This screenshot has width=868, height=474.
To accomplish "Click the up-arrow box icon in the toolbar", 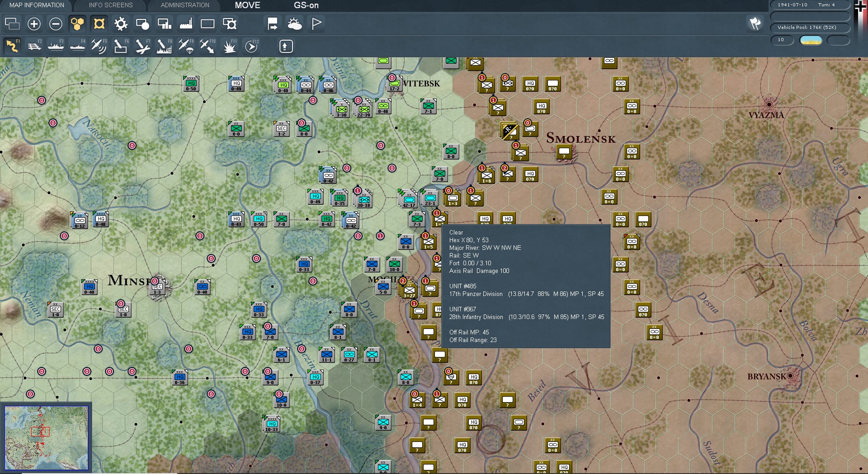I will coord(286,47).
